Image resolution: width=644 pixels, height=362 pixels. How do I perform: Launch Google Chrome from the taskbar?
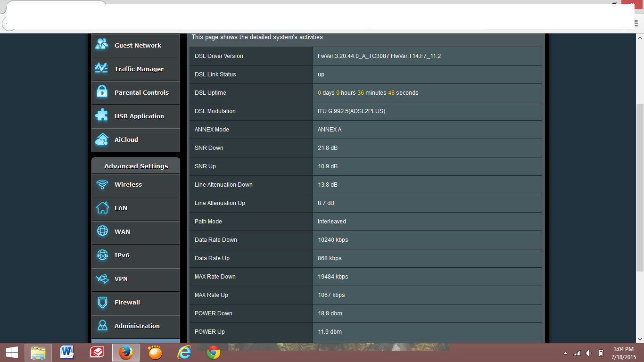[x=214, y=353]
